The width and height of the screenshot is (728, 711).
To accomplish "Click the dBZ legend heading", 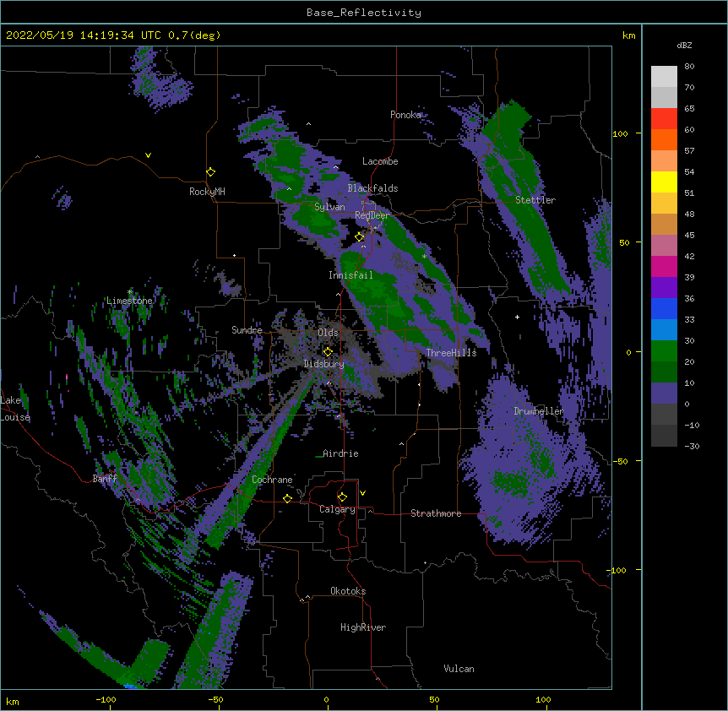I will tap(684, 45).
